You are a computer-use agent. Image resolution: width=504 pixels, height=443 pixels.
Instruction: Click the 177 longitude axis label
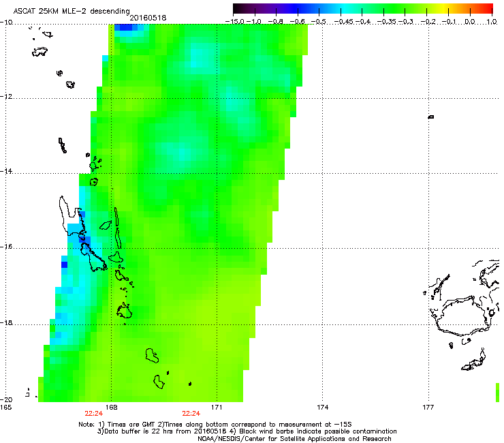click(x=428, y=408)
